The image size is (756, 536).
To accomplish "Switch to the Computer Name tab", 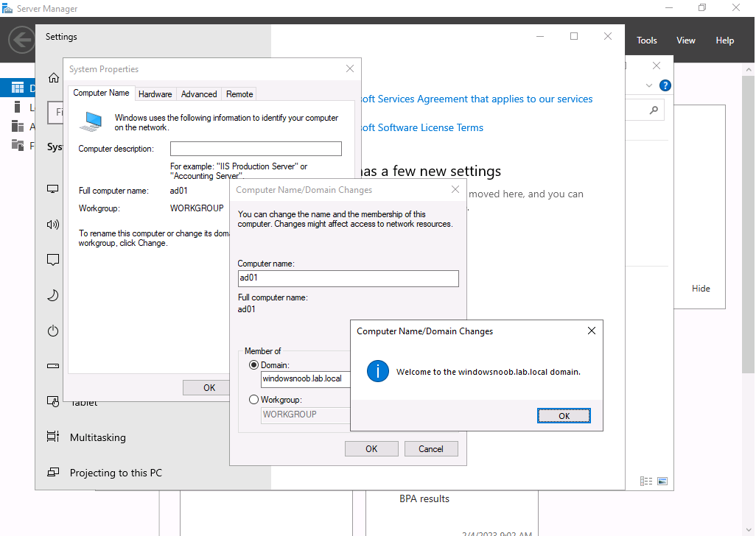I will [101, 93].
